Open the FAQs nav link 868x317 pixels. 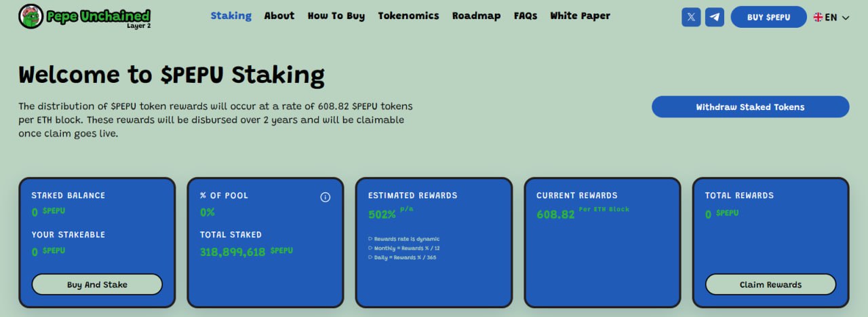pyautogui.click(x=526, y=16)
